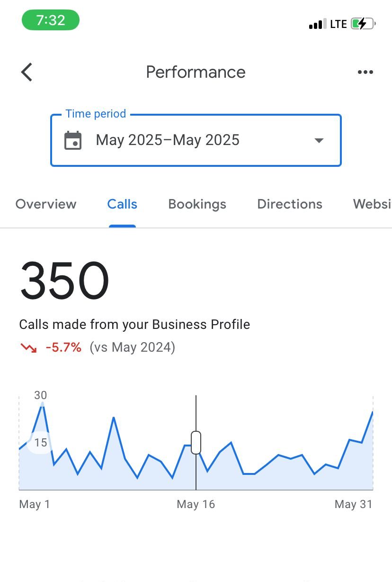Screen dimensions: 392x582
Task: Tap the green 7:32 time pill
Action: coord(51,20)
